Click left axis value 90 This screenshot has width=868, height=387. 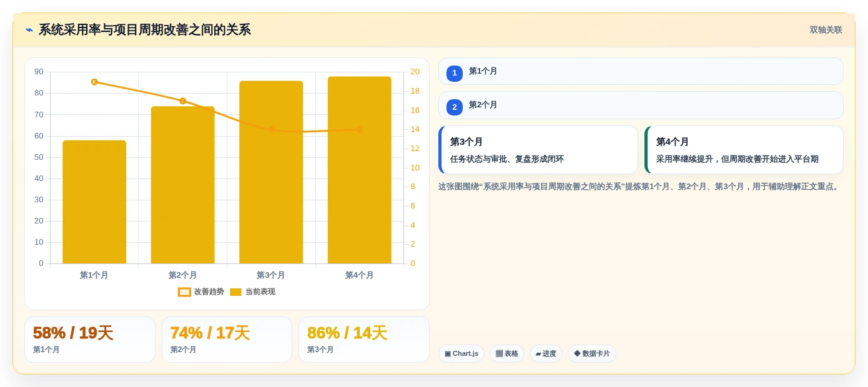[x=39, y=72]
